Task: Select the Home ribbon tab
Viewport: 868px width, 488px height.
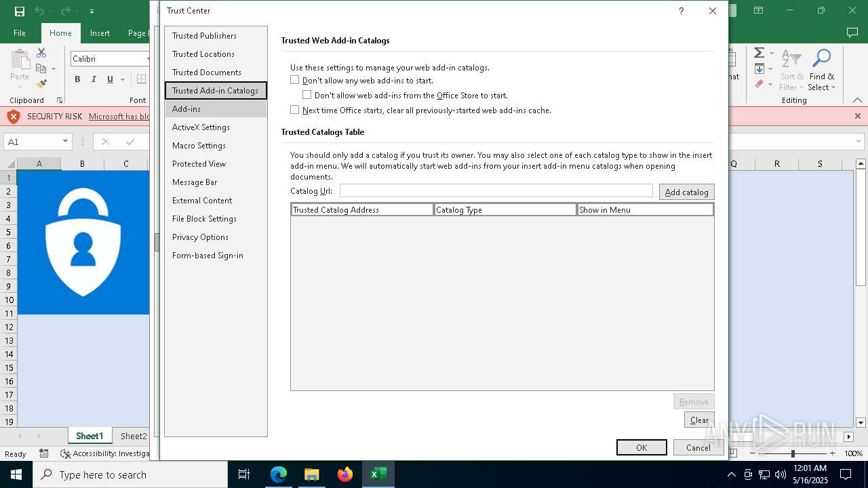Action: 60,33
